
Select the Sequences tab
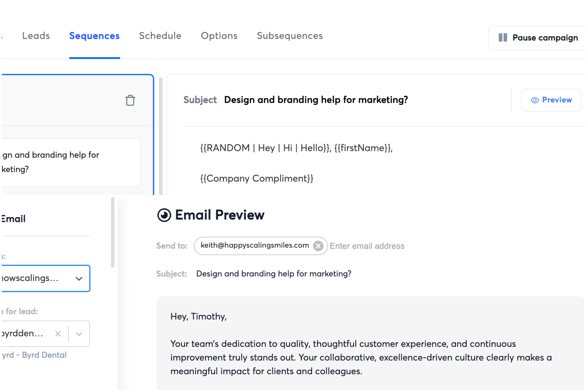94,36
